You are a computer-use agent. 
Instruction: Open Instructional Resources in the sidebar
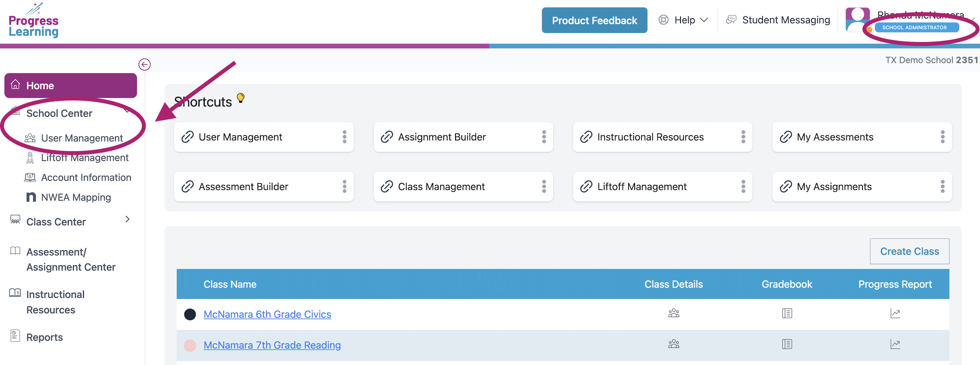coord(55,302)
